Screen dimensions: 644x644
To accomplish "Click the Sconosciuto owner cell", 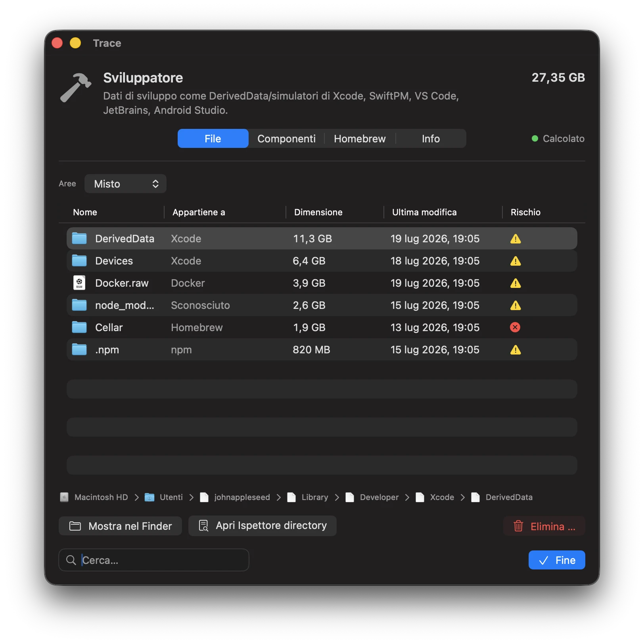I will [200, 305].
